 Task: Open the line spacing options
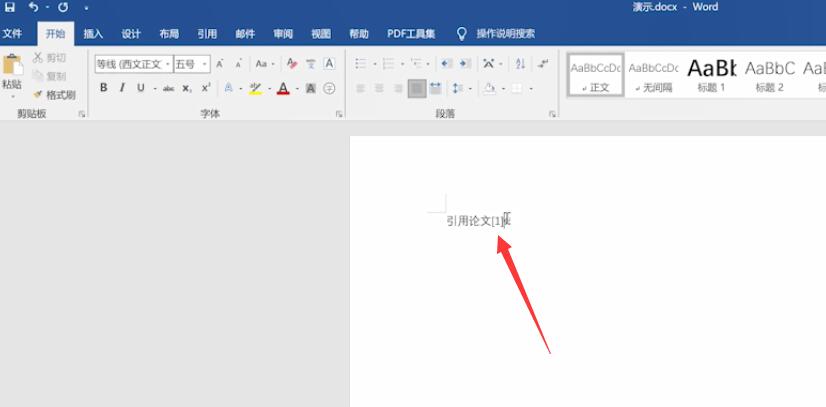(458, 88)
